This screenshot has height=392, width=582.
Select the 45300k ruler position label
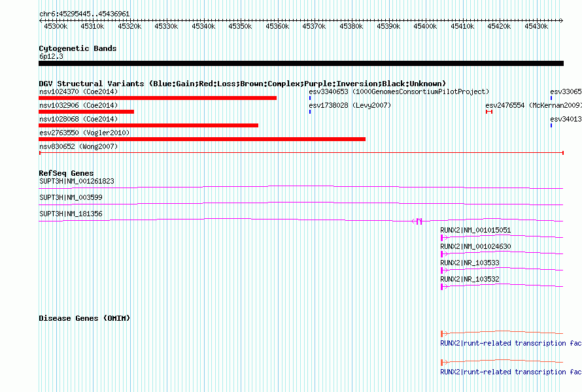(x=56, y=27)
